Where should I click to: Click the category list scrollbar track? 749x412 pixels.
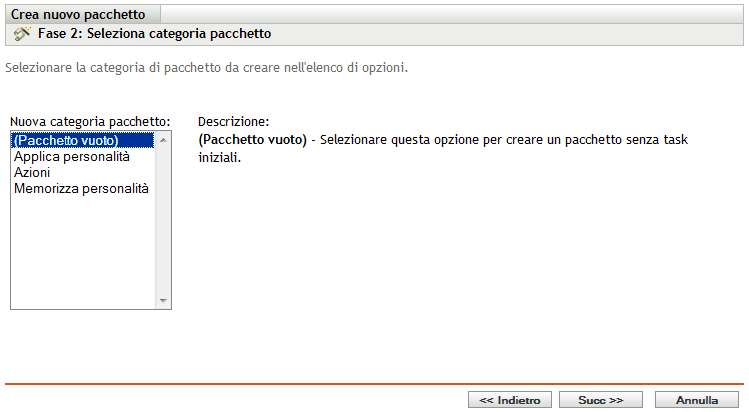(164, 220)
